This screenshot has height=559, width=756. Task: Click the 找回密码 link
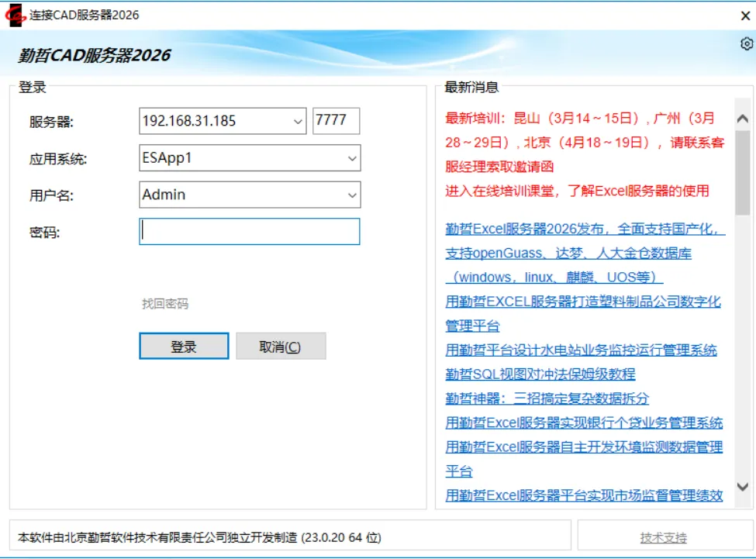tap(165, 304)
